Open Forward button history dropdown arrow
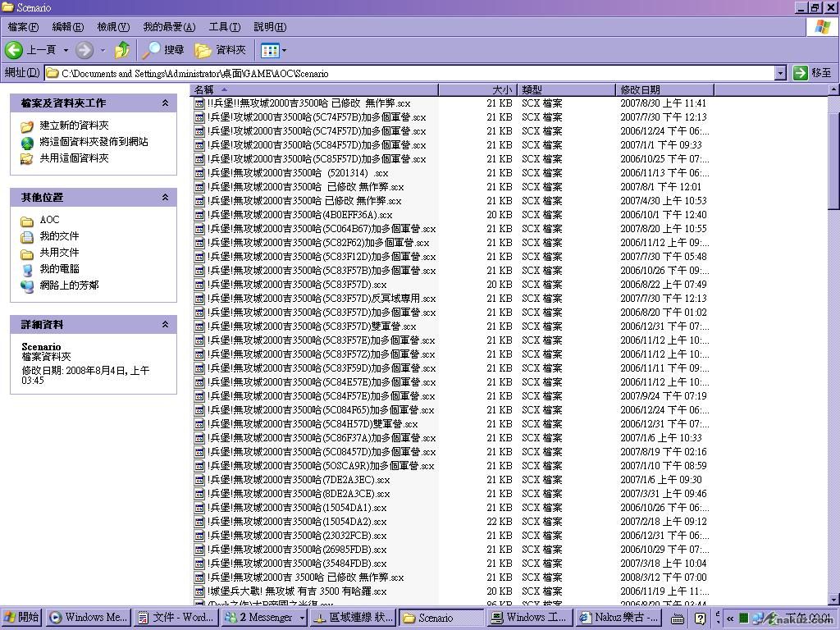840x630 pixels. click(103, 51)
